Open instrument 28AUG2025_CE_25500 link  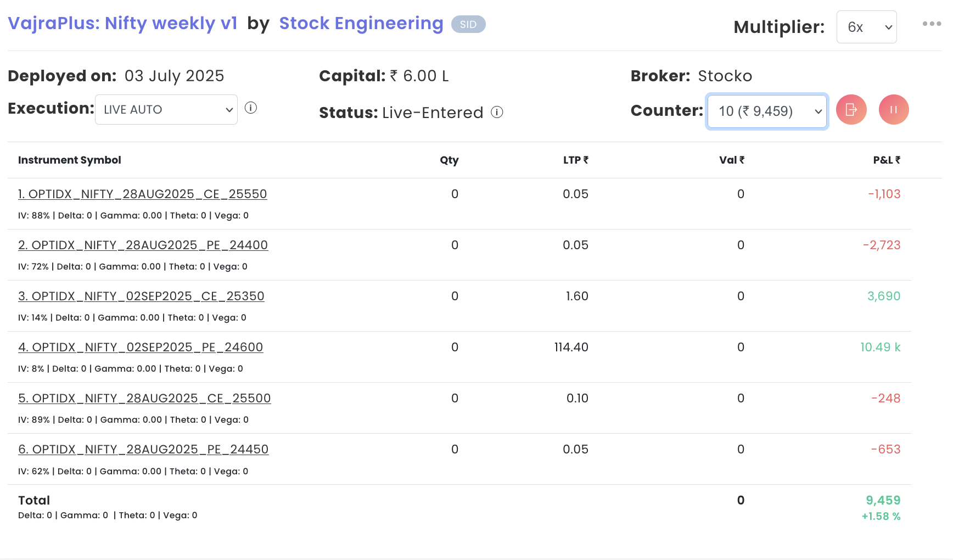[x=144, y=399]
